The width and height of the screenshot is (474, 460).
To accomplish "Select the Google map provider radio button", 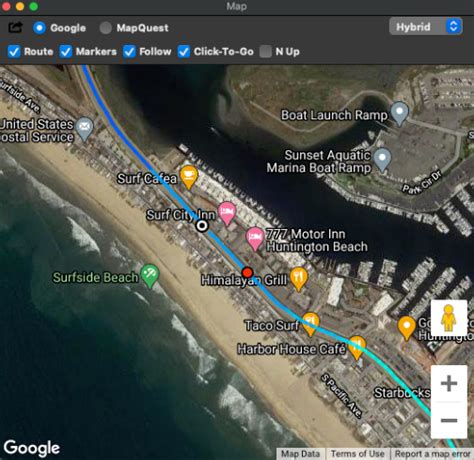I will click(x=39, y=28).
